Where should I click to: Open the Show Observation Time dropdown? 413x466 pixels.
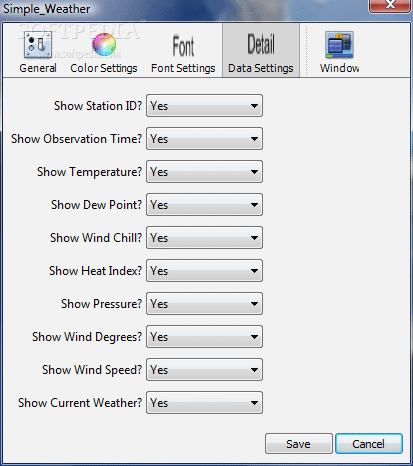(204, 139)
